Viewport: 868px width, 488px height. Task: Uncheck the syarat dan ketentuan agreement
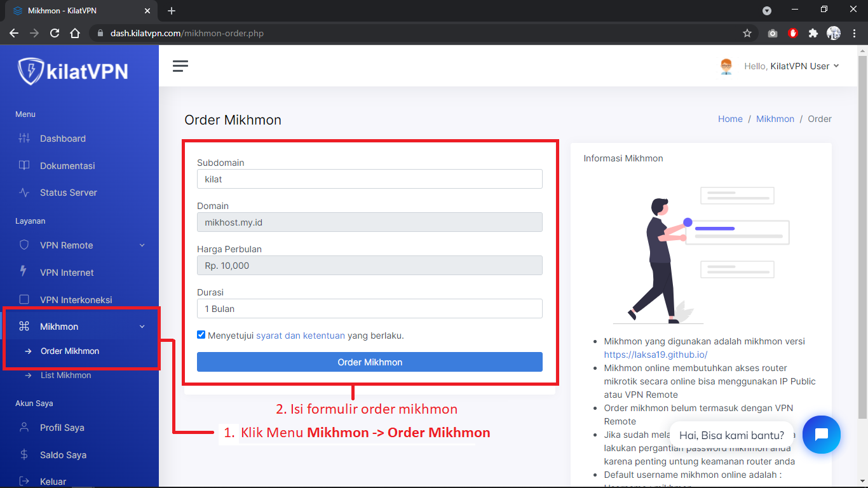pyautogui.click(x=201, y=334)
